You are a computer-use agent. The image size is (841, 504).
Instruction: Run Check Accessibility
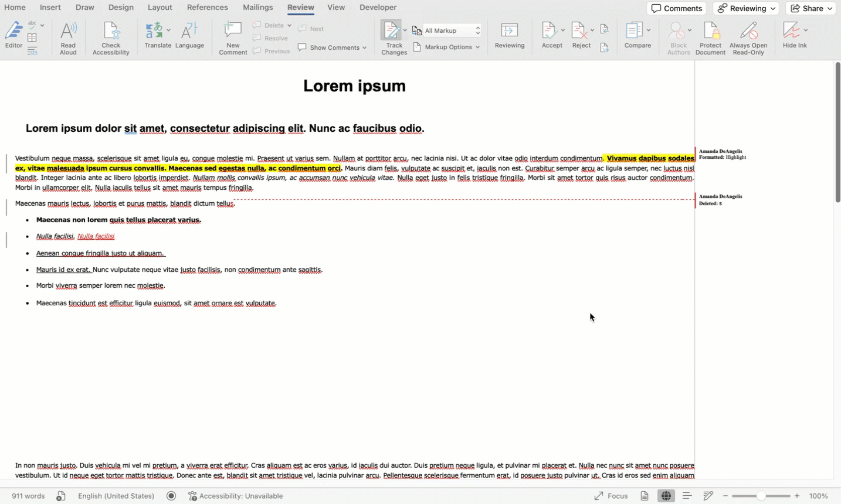(x=111, y=38)
